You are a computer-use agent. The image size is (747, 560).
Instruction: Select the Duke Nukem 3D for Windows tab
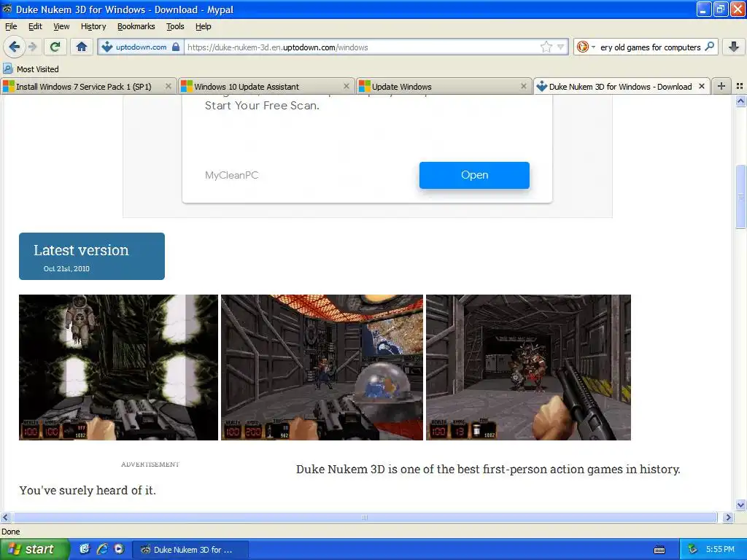pos(620,87)
